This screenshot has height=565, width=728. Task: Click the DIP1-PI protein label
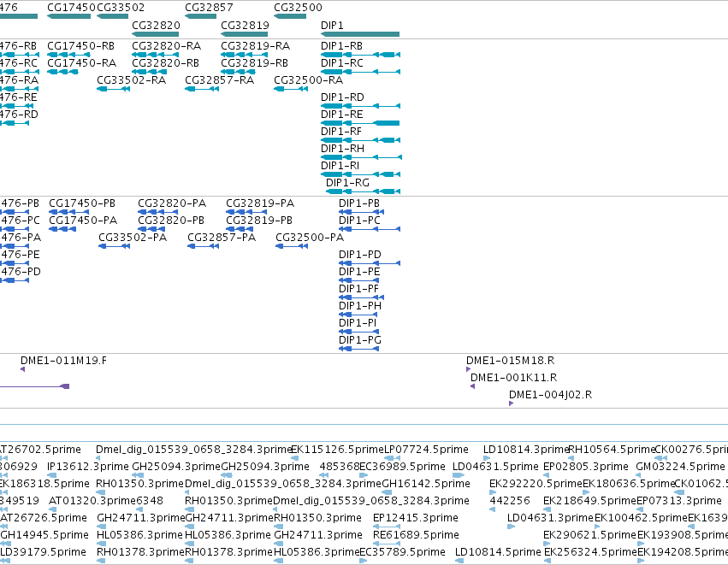[x=358, y=324]
